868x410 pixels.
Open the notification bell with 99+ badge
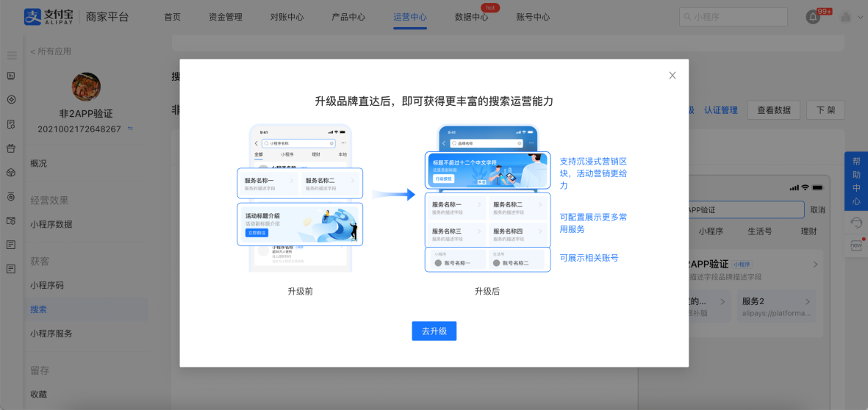coord(813,17)
